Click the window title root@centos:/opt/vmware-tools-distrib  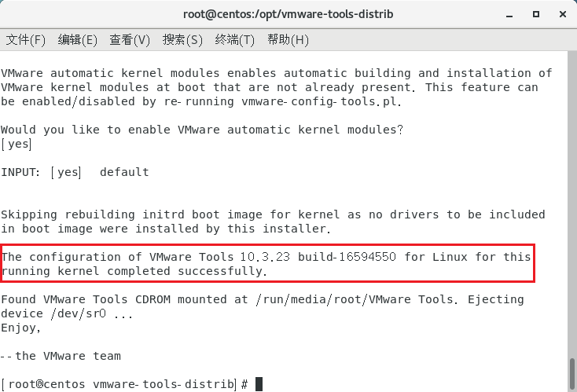288,14
